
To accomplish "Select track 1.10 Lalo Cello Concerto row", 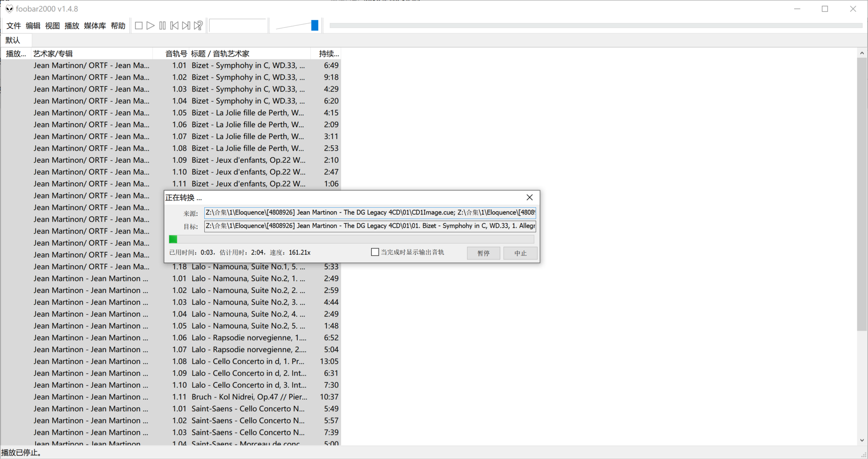I will coord(171,385).
